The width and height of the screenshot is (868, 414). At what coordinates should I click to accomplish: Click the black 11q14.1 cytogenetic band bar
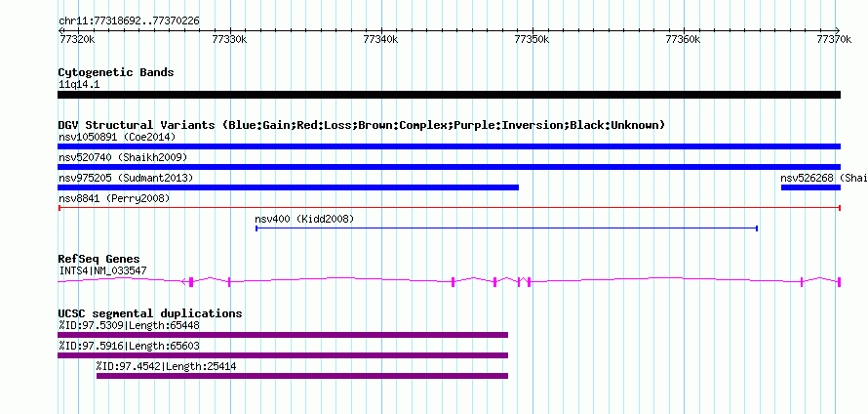[449, 95]
